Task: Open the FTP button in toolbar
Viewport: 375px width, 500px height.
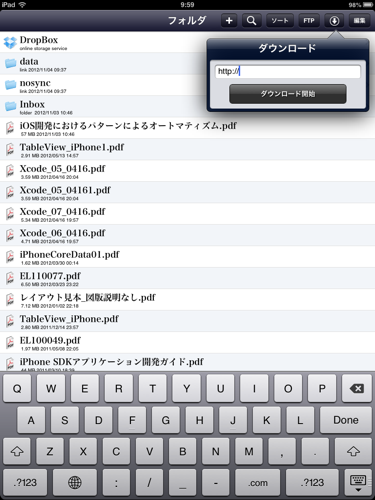Action: coord(309,21)
